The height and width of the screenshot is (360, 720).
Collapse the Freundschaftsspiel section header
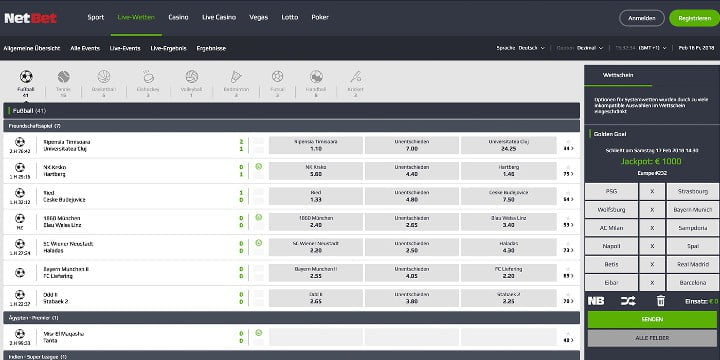pos(291,126)
